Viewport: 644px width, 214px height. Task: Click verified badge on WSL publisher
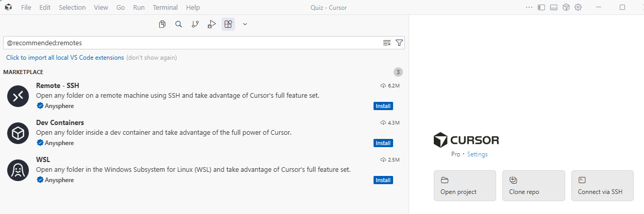tap(40, 180)
